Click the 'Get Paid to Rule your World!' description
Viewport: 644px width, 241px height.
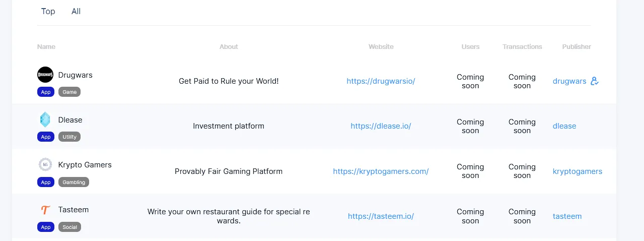229,81
